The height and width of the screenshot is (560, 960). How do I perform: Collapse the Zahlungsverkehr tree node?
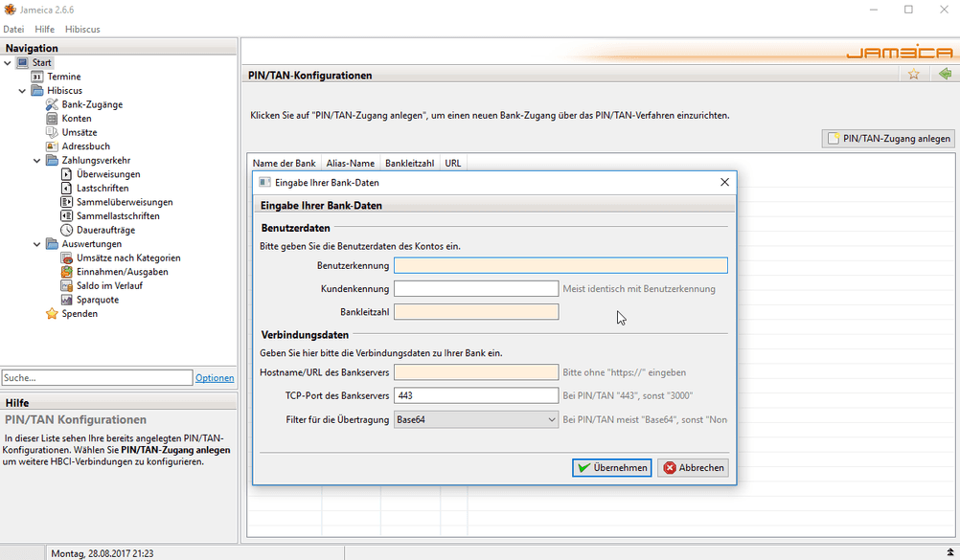click(36, 161)
